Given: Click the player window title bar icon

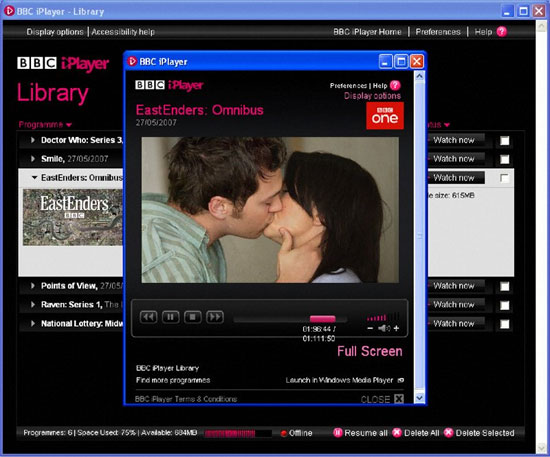Looking at the screenshot, I should (x=132, y=61).
